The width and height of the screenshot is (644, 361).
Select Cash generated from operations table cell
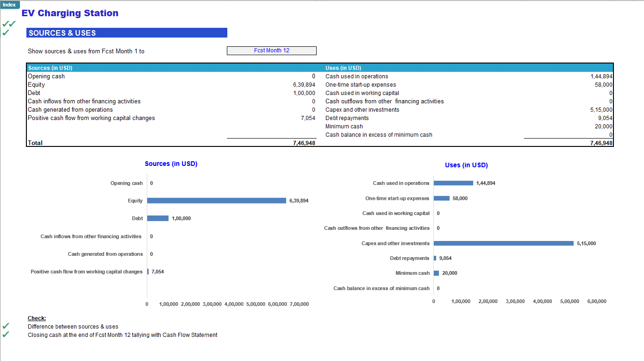tap(70, 110)
